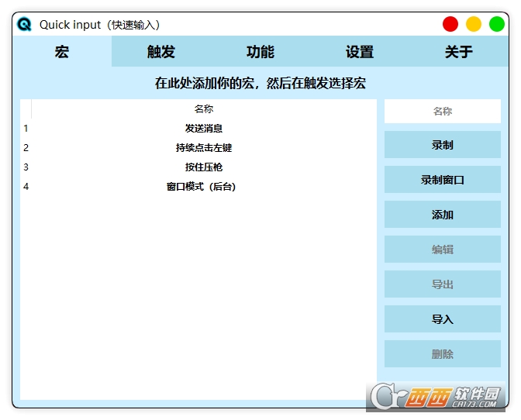Viewport: 521px width, 420px height.
Task: Select the 按住压枪 macro row
Action: pos(204,167)
